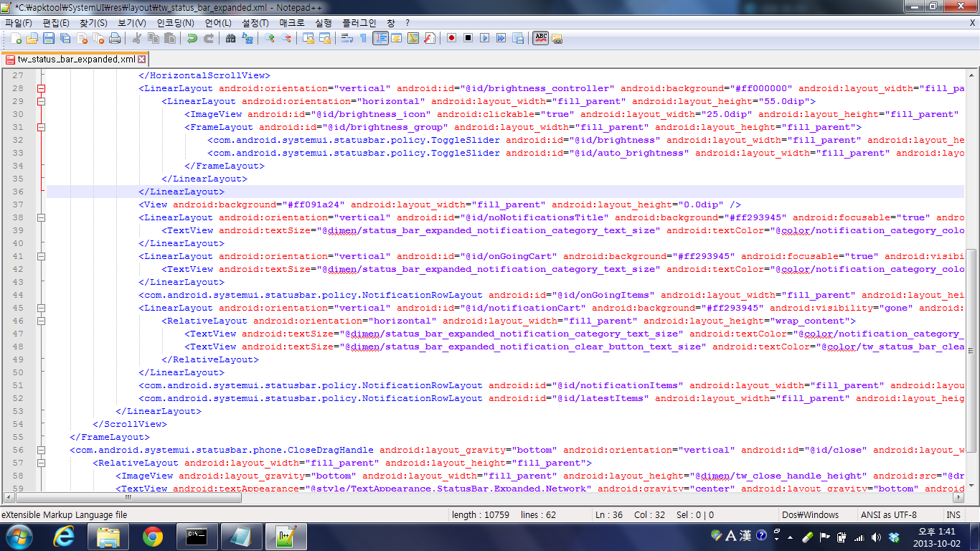Open the 인코딩(N) menu
The image size is (980, 551).
tap(176, 23)
